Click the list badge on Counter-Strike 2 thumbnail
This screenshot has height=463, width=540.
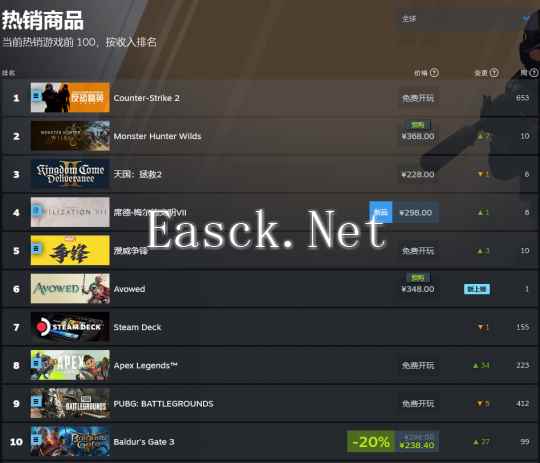pos(37,96)
